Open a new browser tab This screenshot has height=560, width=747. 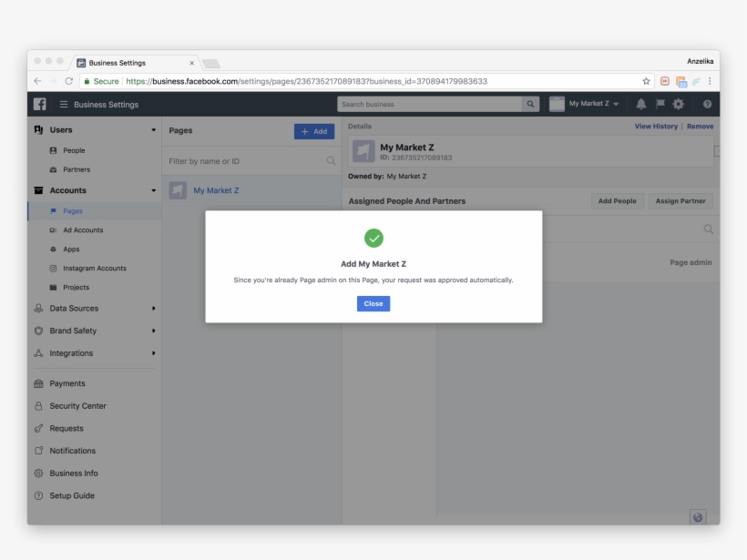[x=211, y=64]
